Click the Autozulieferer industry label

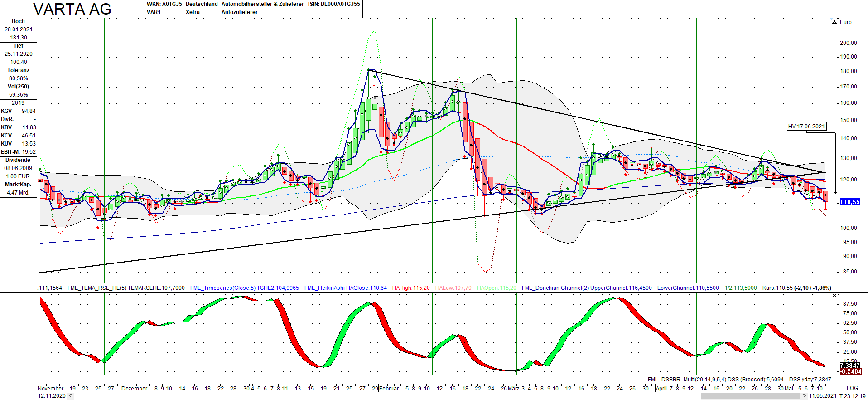coord(240,12)
